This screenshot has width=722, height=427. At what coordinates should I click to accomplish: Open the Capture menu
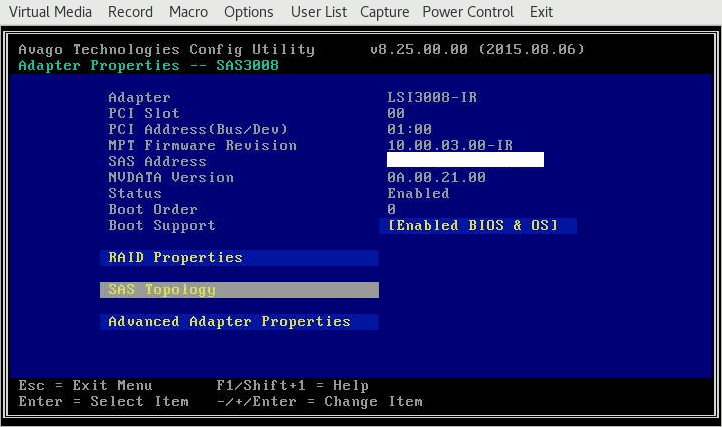384,12
